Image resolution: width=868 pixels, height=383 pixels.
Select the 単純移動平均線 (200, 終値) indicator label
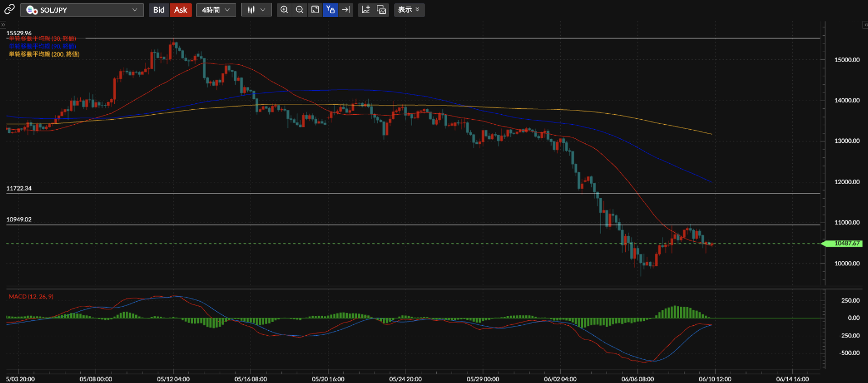(44, 54)
